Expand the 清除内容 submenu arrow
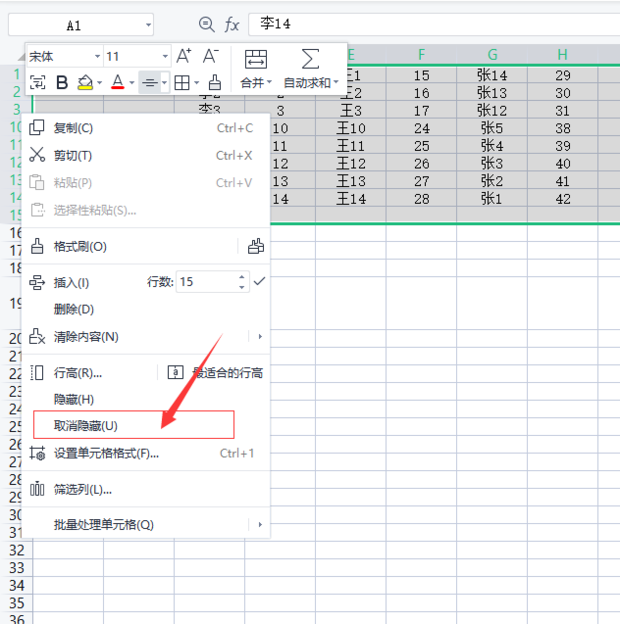This screenshot has height=624, width=620. tap(260, 337)
